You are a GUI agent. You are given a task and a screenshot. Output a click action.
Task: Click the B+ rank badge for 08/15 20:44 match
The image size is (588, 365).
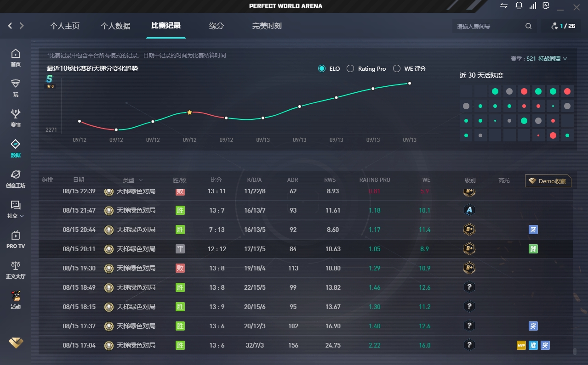pyautogui.click(x=469, y=230)
